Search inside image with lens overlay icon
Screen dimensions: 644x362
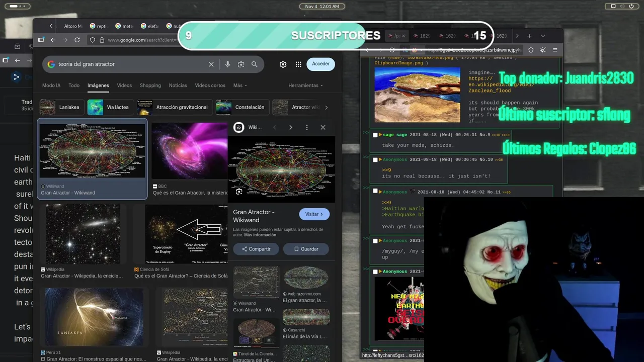[x=239, y=192]
